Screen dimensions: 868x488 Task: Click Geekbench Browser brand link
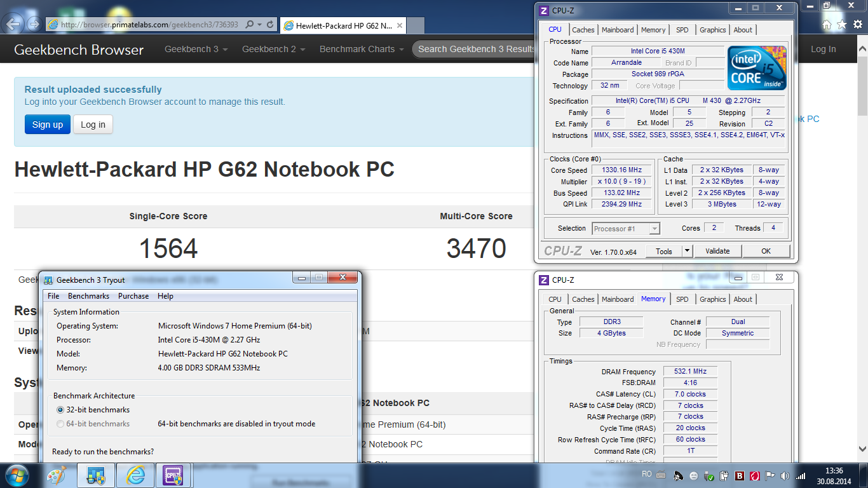[x=79, y=50]
